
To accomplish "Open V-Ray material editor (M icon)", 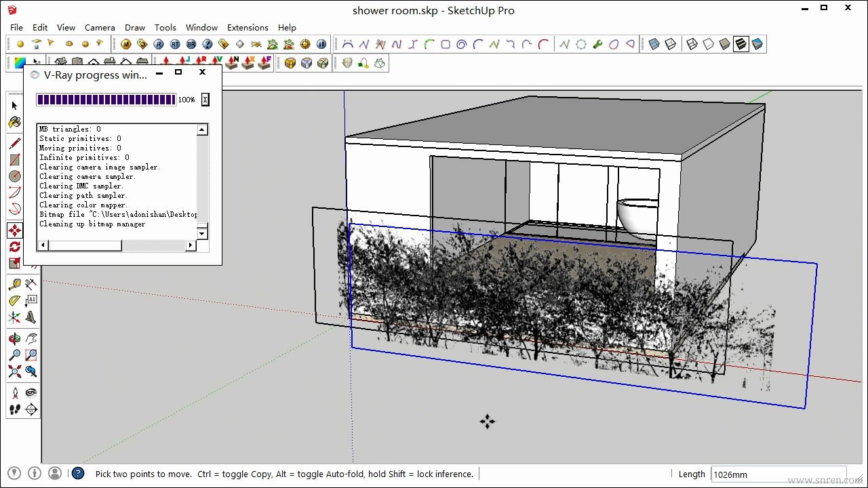I will pos(125,44).
